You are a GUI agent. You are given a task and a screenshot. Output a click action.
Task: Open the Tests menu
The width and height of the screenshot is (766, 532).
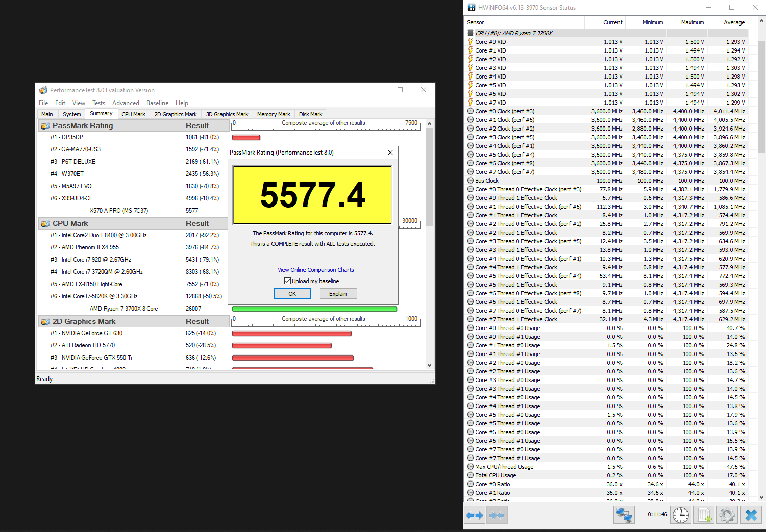click(x=98, y=103)
